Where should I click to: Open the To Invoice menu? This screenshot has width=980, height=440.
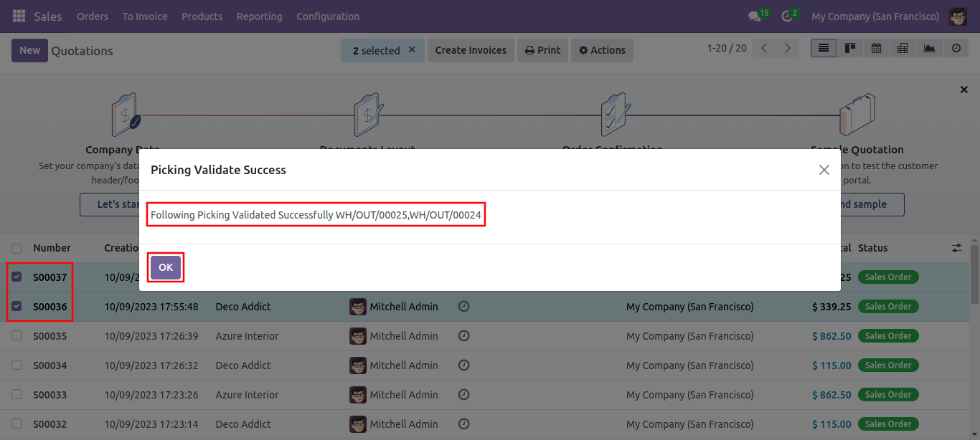coord(145,16)
